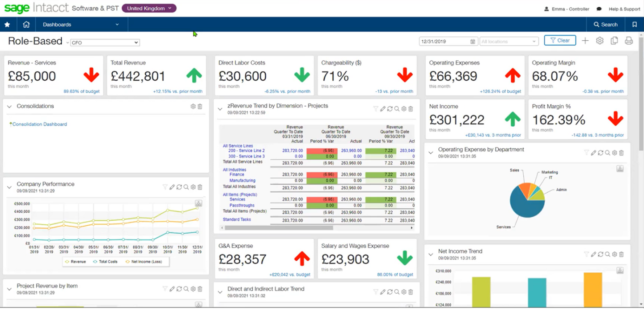Open the United Kingdom entity menu
The image size is (644, 309).
coord(149,8)
